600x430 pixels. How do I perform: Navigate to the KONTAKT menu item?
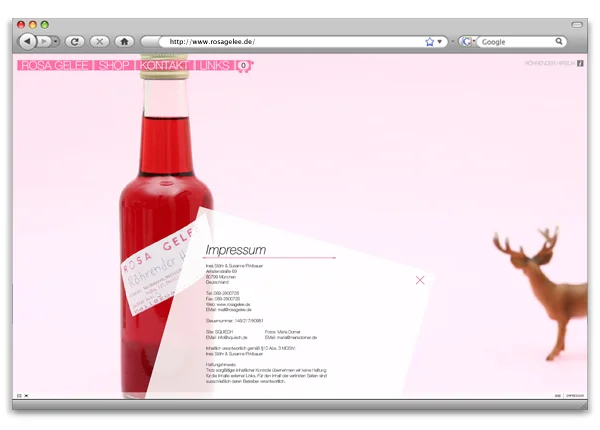(x=165, y=65)
